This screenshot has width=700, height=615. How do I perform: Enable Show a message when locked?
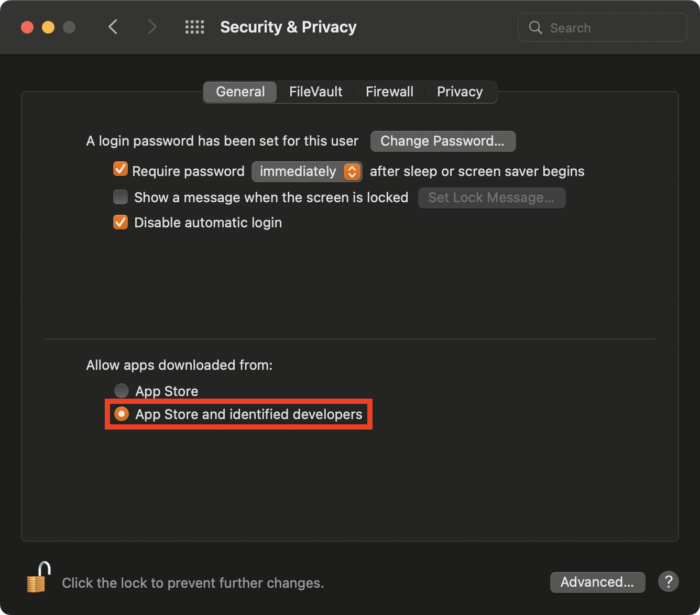121,197
